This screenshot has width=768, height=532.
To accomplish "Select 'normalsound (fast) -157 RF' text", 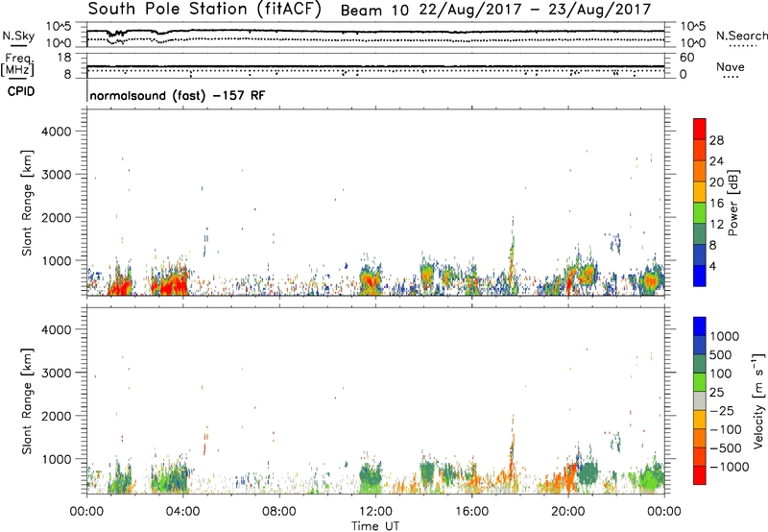I will [x=178, y=95].
